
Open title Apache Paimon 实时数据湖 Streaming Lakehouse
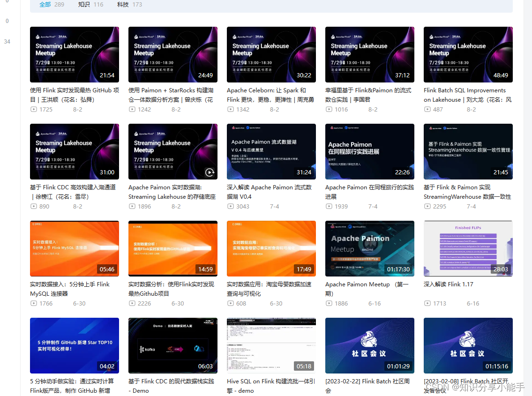tap(172, 192)
